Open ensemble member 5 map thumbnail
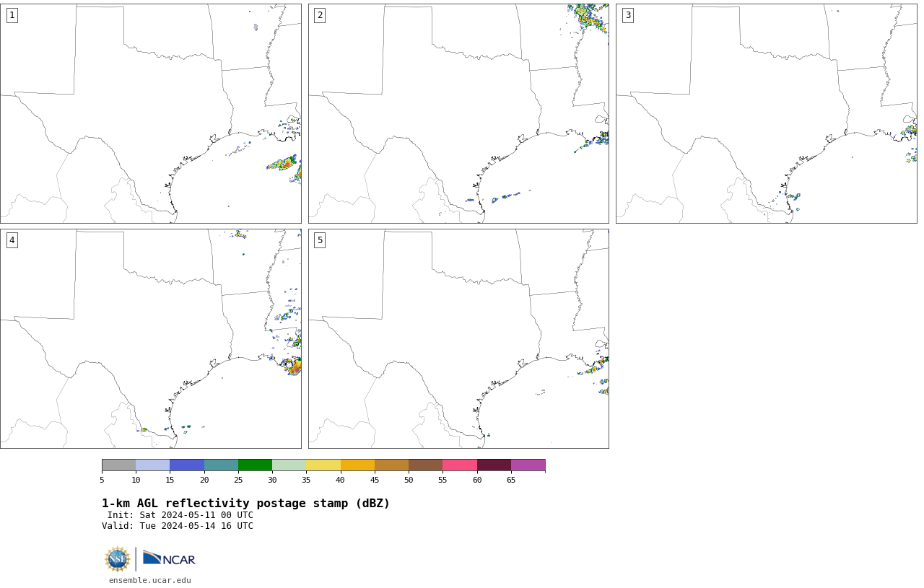Viewport: 924px width, 588px height. [x=458, y=338]
